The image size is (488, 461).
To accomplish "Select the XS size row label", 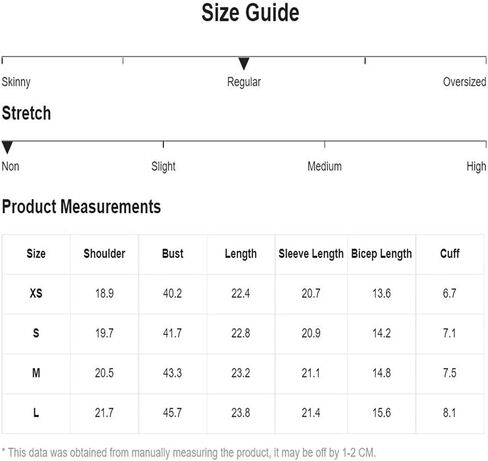I will point(36,293).
